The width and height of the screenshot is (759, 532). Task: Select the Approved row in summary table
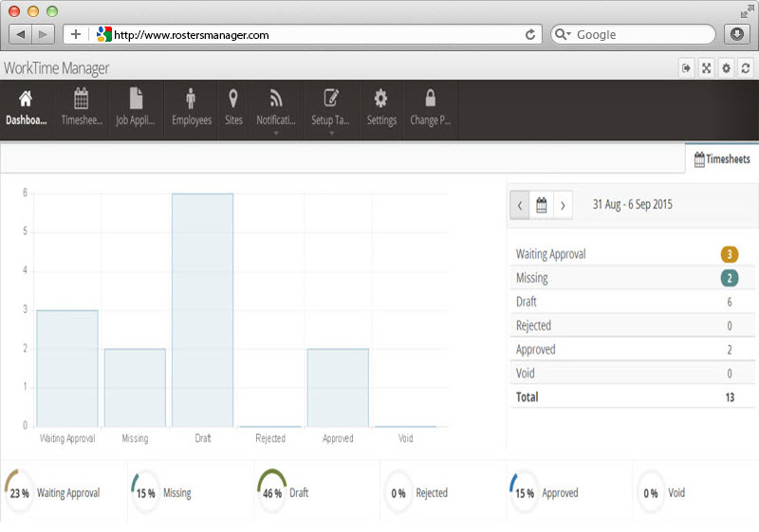pos(632,349)
